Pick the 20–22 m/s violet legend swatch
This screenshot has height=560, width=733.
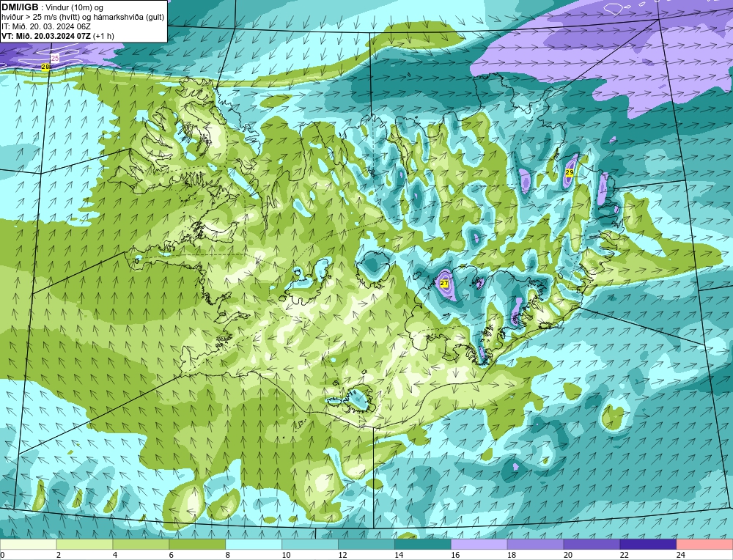pos(592,545)
